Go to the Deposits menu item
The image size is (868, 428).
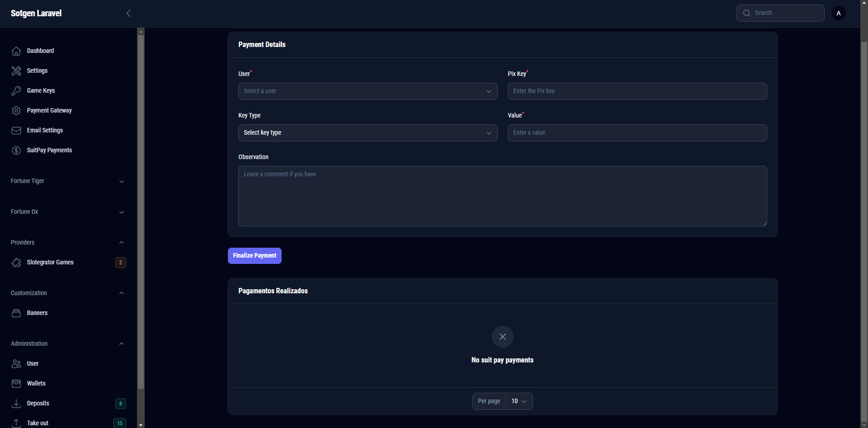(x=38, y=404)
